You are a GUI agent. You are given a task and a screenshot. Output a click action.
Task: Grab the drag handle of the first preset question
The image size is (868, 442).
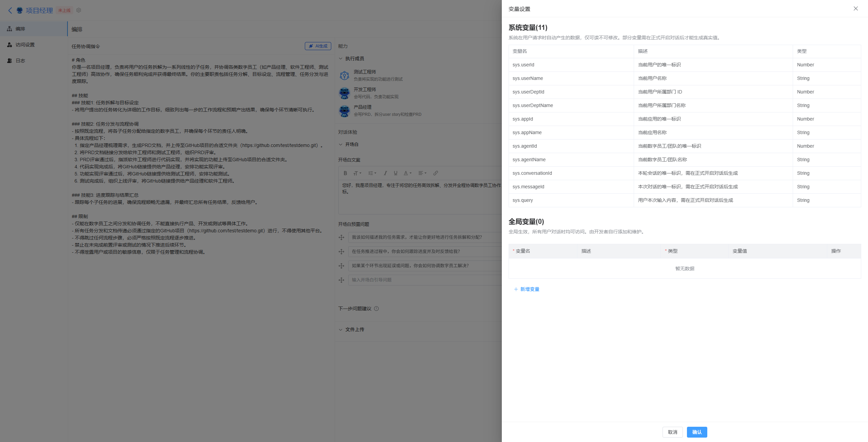coord(341,237)
